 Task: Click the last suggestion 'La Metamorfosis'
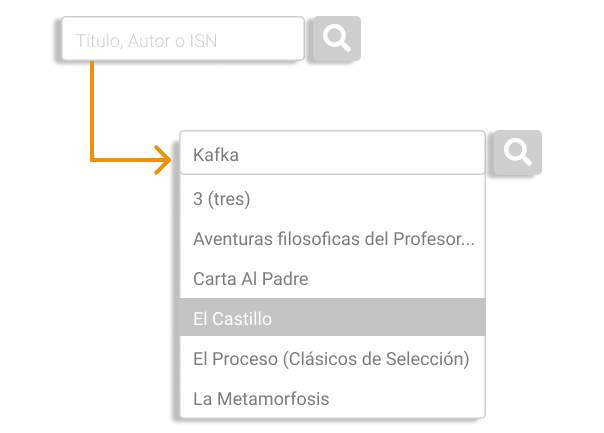coord(261,398)
